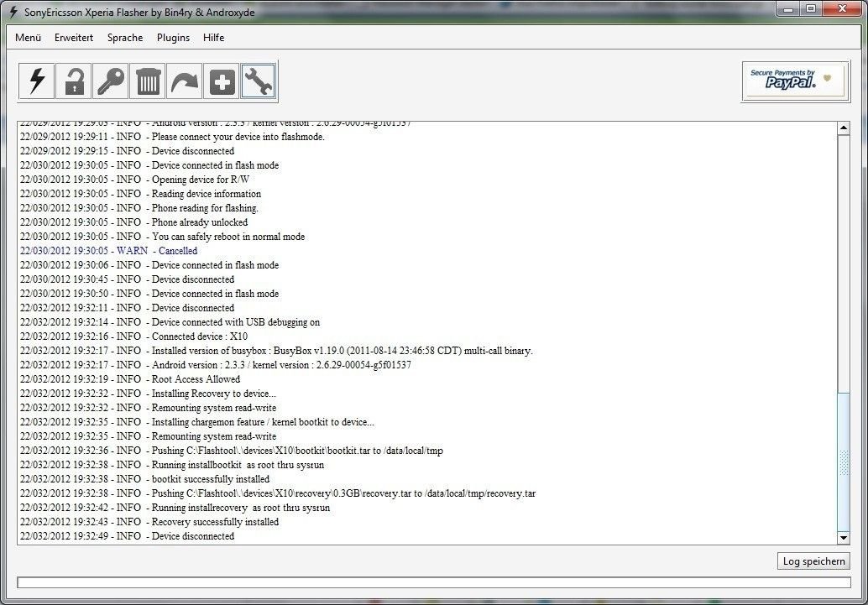This screenshot has height=605, width=868.
Task: Select the 'Root Access Allowed' log line
Action: (x=130, y=379)
